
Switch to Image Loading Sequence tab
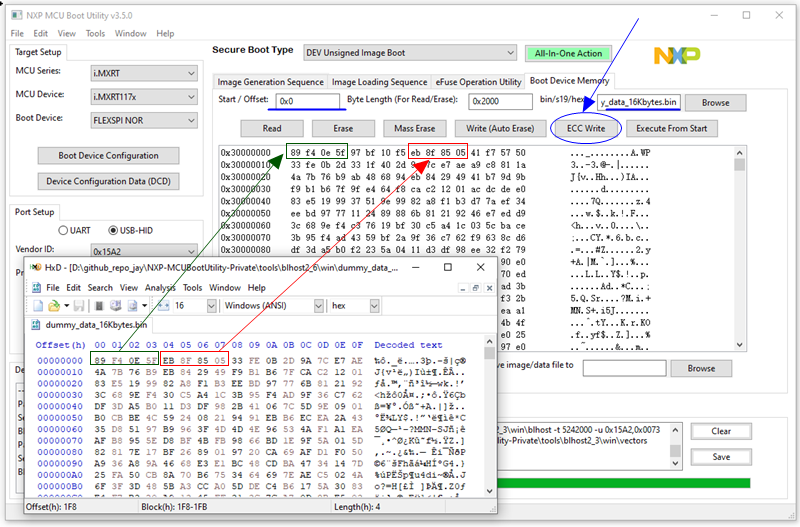379,82
